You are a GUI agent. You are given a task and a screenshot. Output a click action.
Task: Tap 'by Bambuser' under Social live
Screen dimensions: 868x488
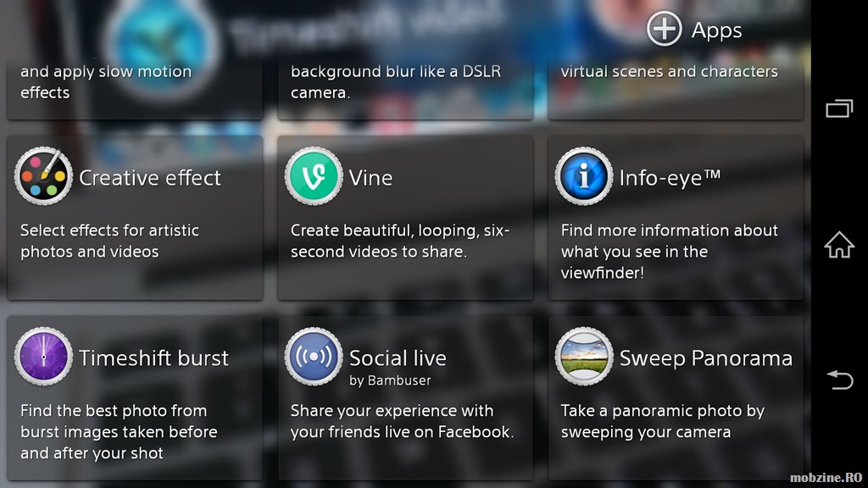click(390, 380)
